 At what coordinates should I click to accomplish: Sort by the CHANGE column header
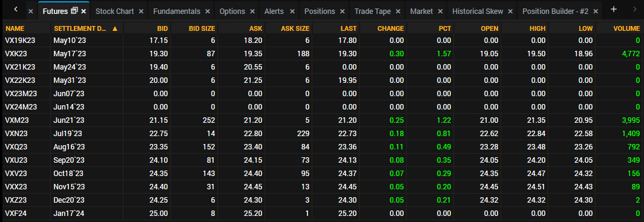coord(390,28)
